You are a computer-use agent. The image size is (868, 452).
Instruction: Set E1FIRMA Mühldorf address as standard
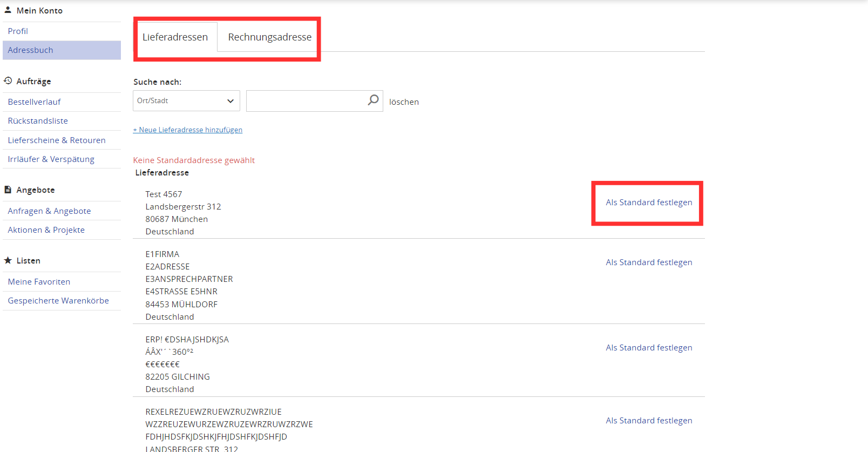coord(648,262)
